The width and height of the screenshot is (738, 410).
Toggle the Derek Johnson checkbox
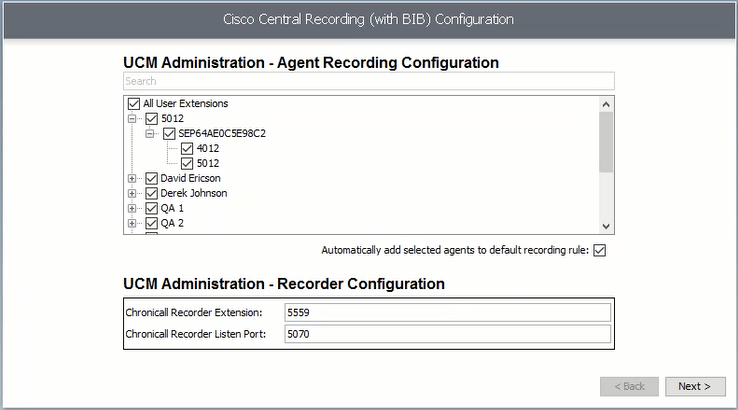pos(152,193)
